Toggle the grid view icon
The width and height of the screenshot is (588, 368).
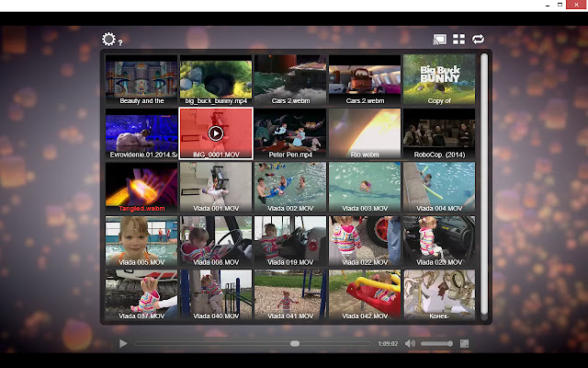click(x=458, y=39)
